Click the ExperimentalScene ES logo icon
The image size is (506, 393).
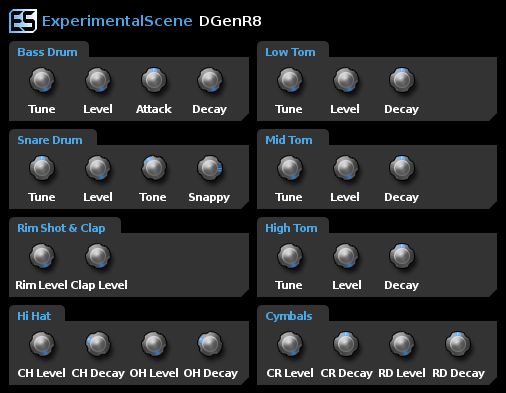23,21
